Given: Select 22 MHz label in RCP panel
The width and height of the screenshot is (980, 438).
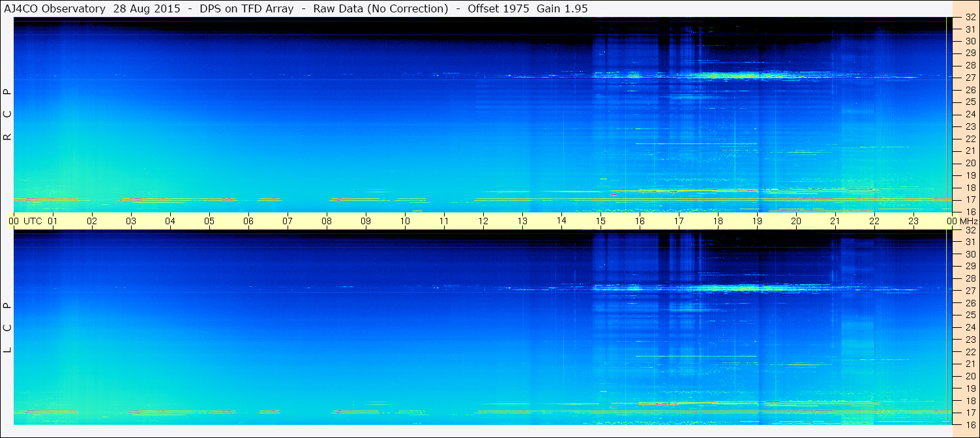Looking at the screenshot, I should pyautogui.click(x=970, y=138).
